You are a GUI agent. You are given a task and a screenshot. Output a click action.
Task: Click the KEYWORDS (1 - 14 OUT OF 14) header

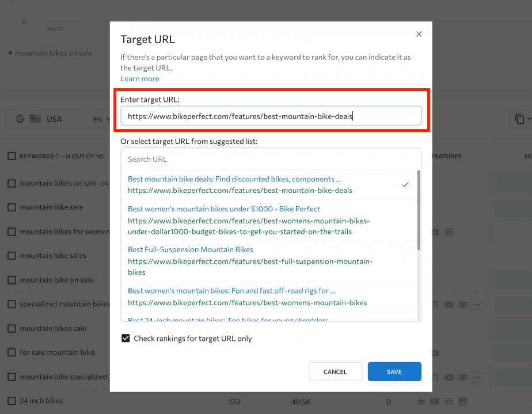point(62,156)
